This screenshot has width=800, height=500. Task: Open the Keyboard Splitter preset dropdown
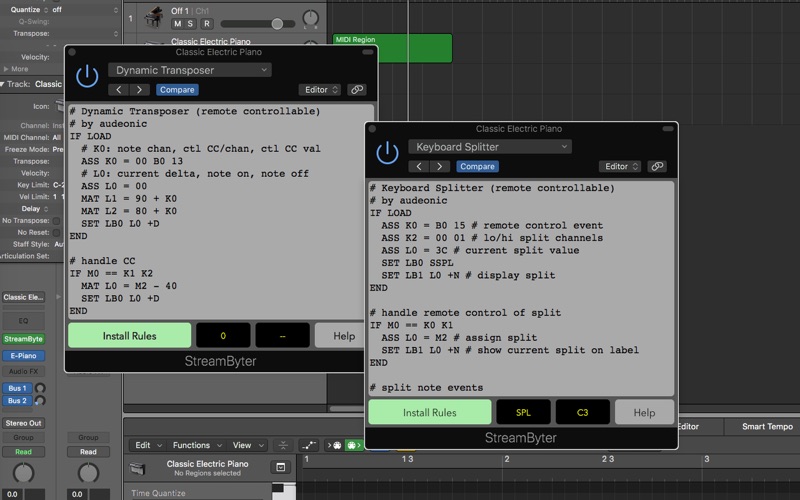[x=490, y=147]
